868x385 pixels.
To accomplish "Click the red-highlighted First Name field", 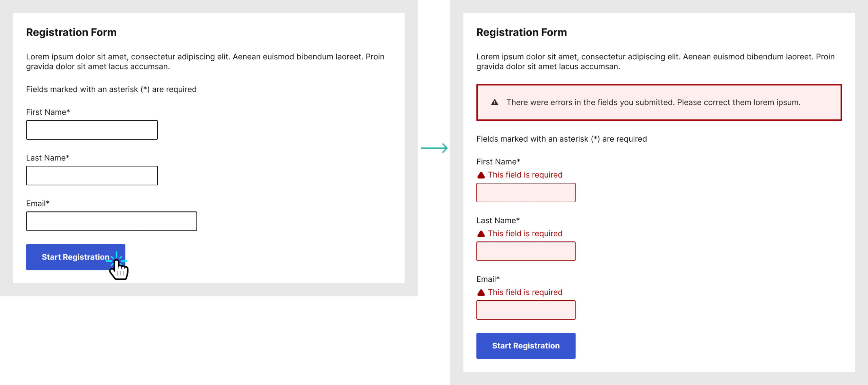I will [x=526, y=192].
